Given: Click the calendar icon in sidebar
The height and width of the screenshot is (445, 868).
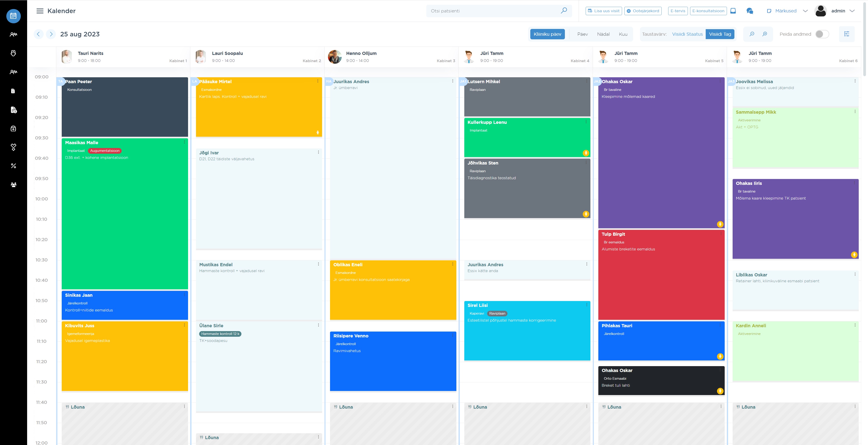Looking at the screenshot, I should pyautogui.click(x=14, y=16).
